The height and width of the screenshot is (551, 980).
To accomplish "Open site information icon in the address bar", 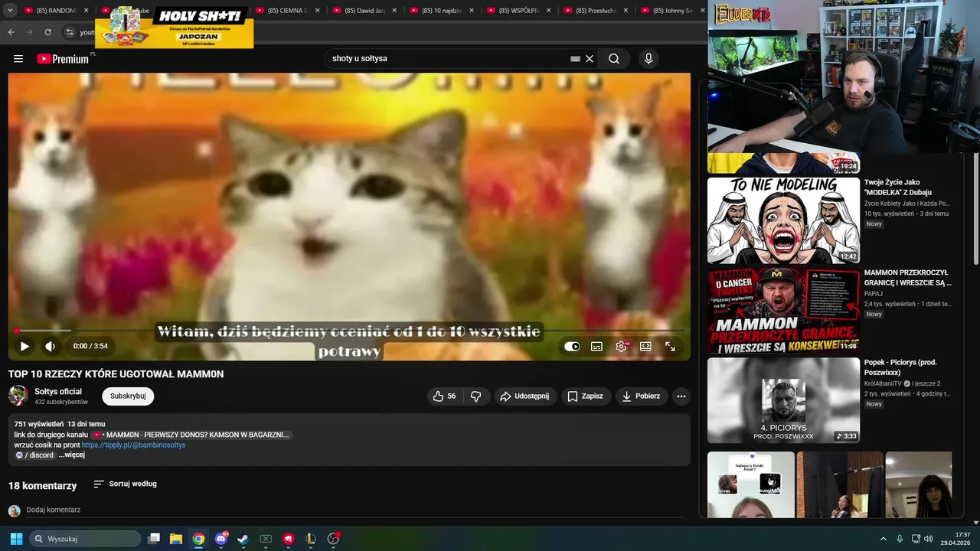I will [70, 32].
